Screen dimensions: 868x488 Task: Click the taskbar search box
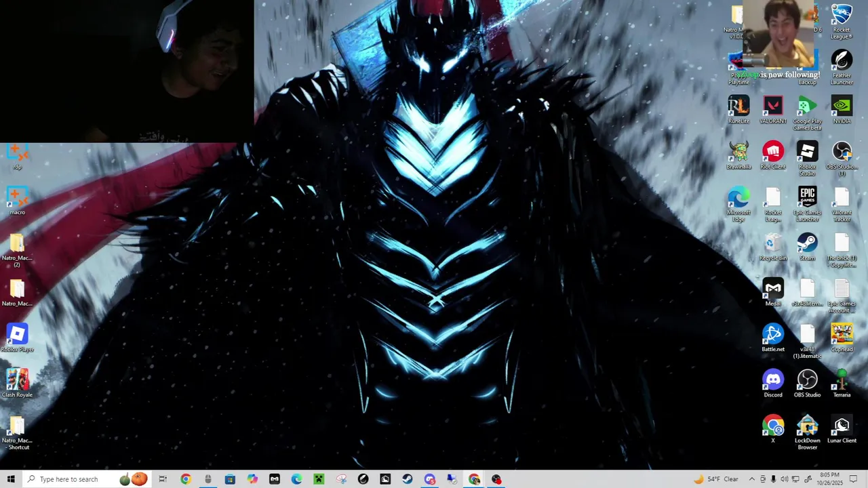tap(87, 479)
